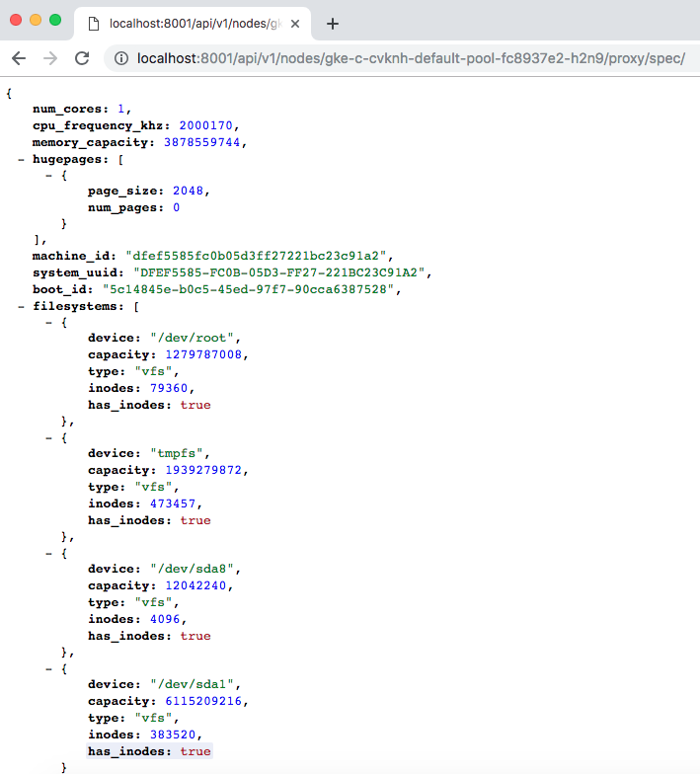This screenshot has width=700, height=774.
Task: Click highlighted has_inodes line under /dev/sda1
Action: point(150,751)
